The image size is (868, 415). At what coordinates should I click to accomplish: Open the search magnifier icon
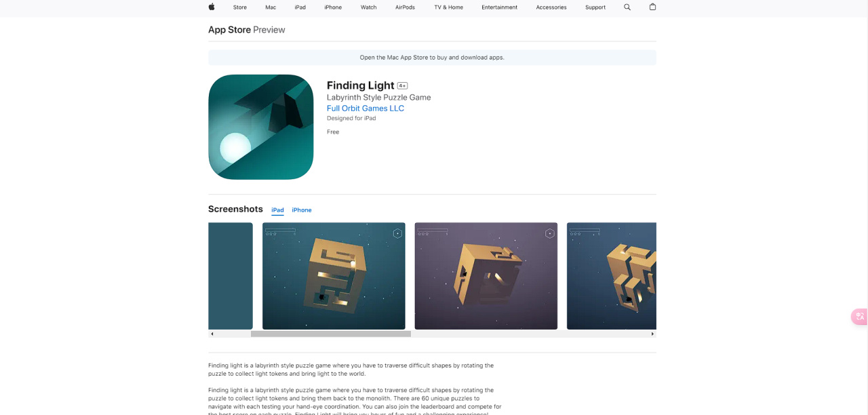(627, 7)
